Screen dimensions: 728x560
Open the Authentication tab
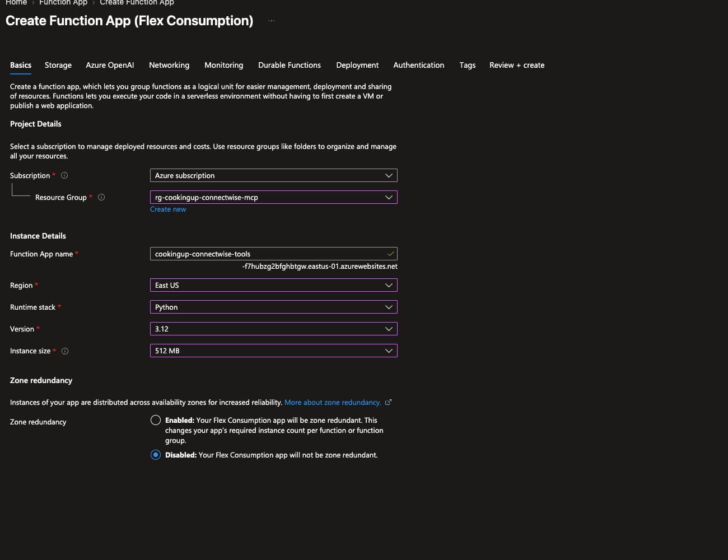(x=419, y=65)
